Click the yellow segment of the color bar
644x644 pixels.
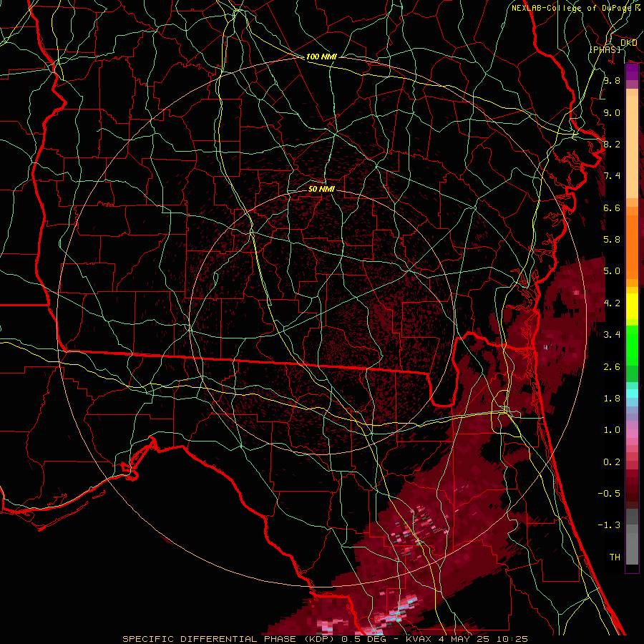pos(632,306)
